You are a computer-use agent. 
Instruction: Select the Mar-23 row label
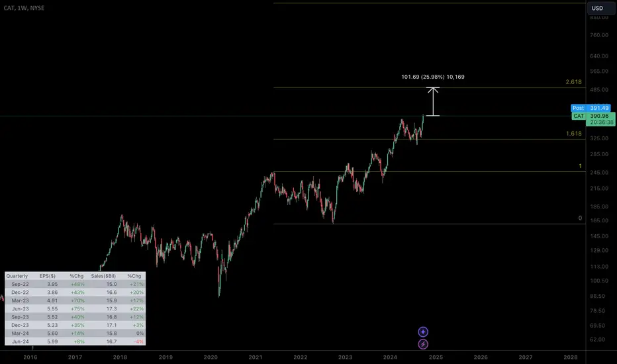pyautogui.click(x=20, y=300)
